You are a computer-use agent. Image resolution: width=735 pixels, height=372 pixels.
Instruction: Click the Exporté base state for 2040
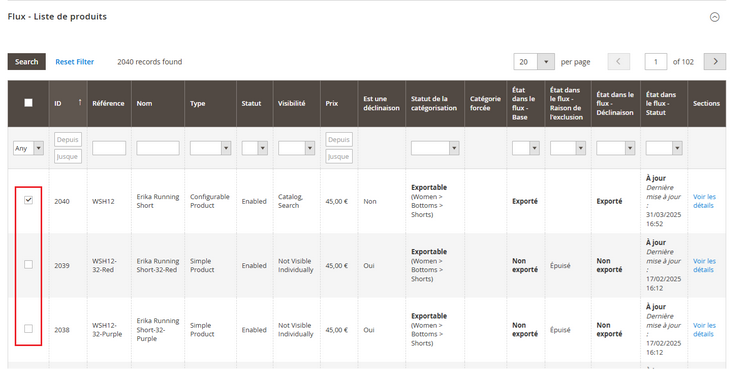click(525, 201)
